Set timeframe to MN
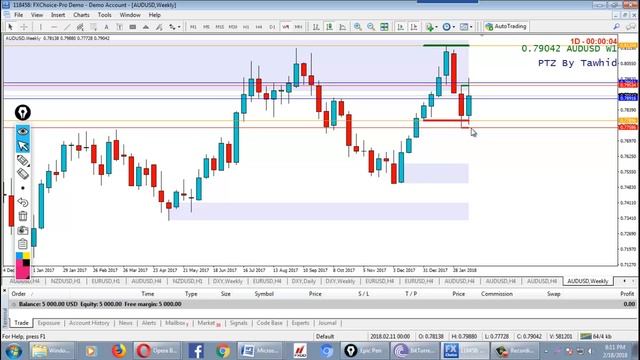This screenshot has width=640, height=360. pos(298,27)
